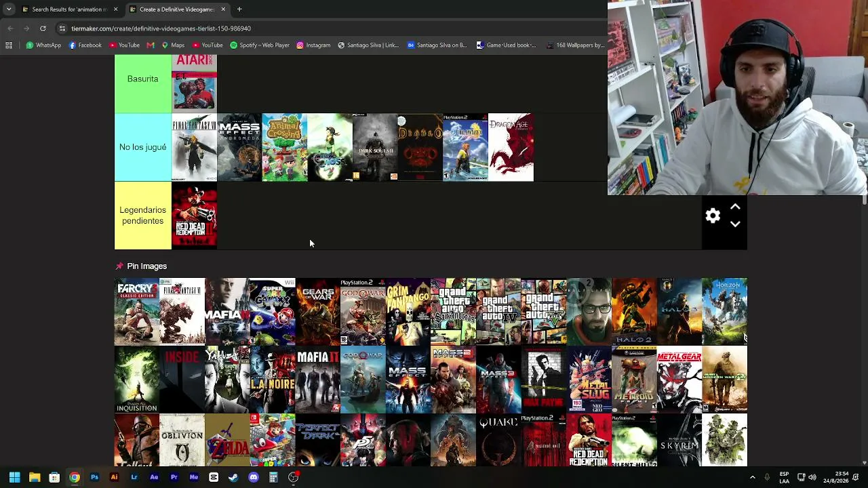Move the Legendarios pendientes row up

pos(735,207)
